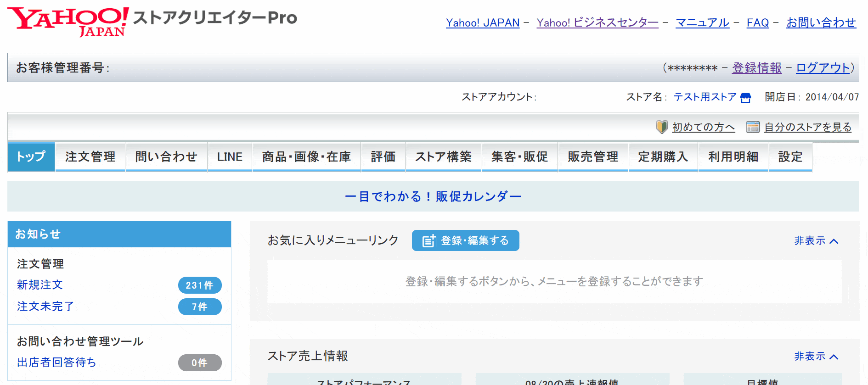
Task: Click the 7件 incomplete orders badge
Action: [x=200, y=307]
